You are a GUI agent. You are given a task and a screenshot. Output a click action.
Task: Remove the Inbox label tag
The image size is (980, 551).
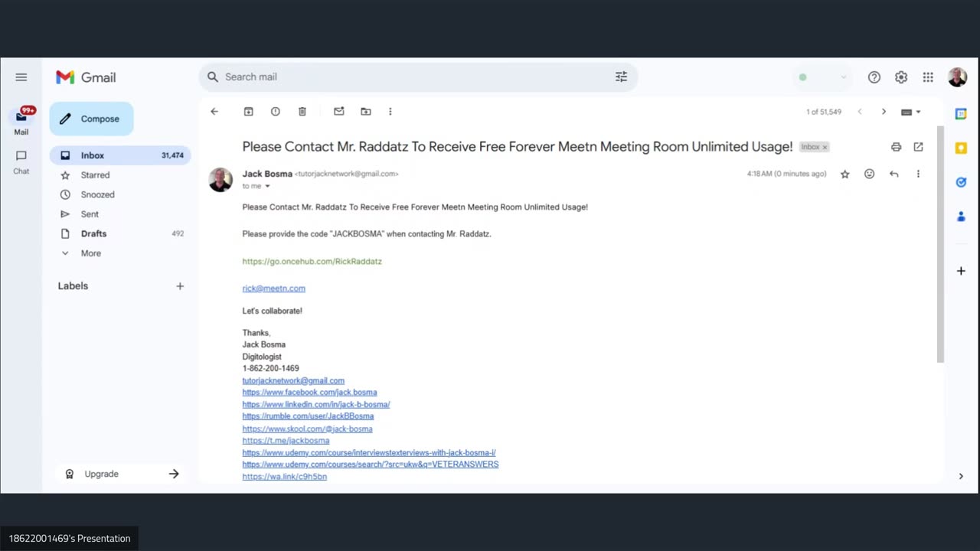coord(825,147)
